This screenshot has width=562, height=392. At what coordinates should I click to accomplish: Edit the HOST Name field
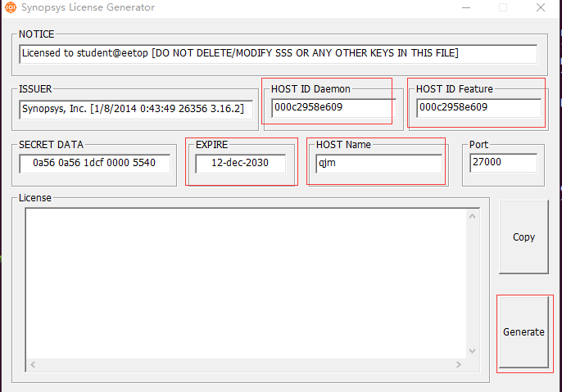[x=378, y=163]
